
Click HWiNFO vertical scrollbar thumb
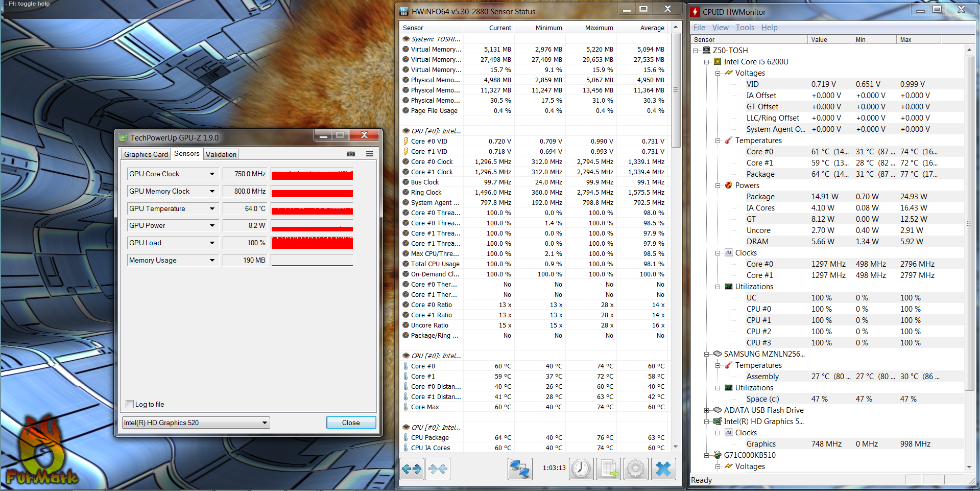tap(676, 90)
